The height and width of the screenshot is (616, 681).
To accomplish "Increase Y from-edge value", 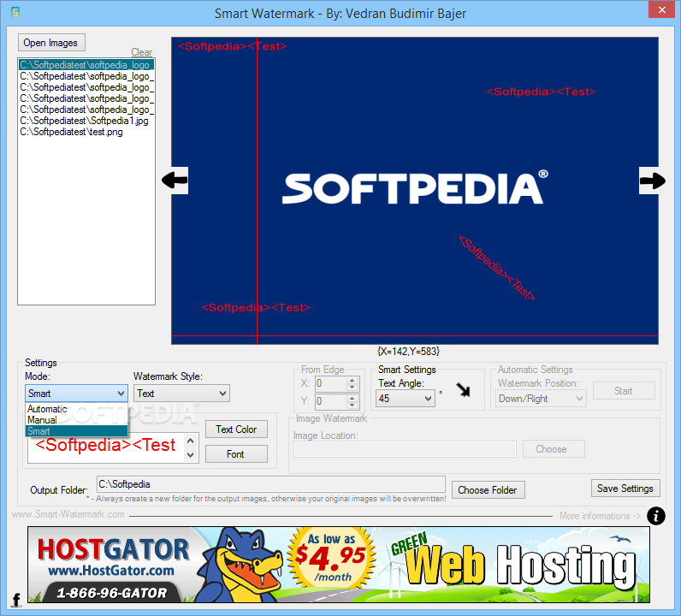I will click(352, 398).
